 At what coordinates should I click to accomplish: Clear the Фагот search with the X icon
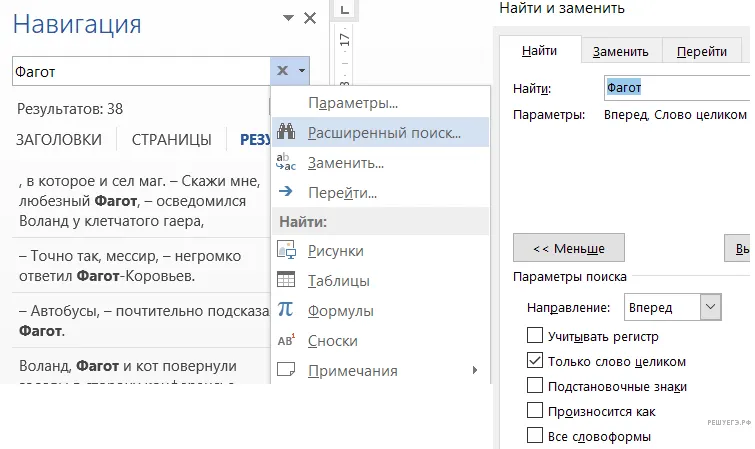[283, 71]
